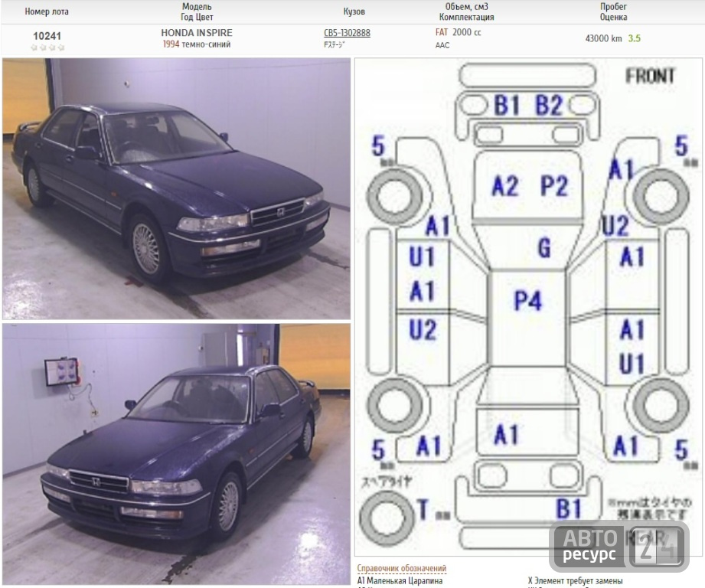Open the CB5-1302888 body number link
Image resolution: width=705 pixels, height=588 pixels.
(347, 33)
